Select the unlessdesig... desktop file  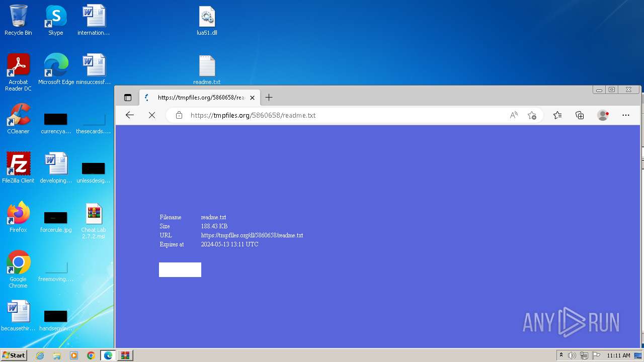(94, 172)
